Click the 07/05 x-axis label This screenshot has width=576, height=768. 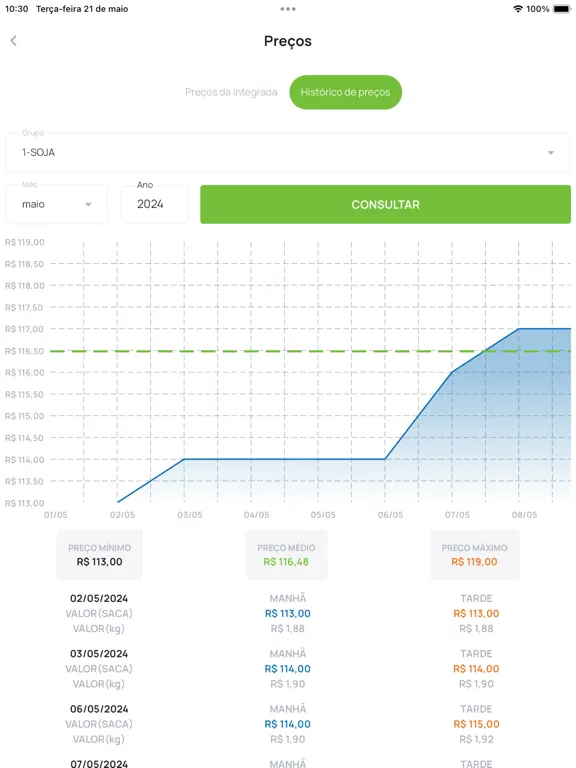click(x=457, y=515)
